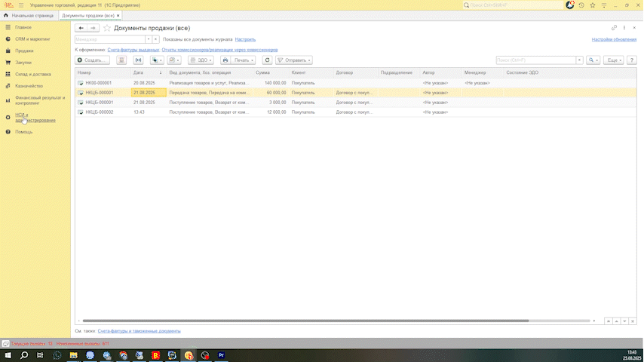
Task: Open the Печать dropdown
Action: pos(243,60)
